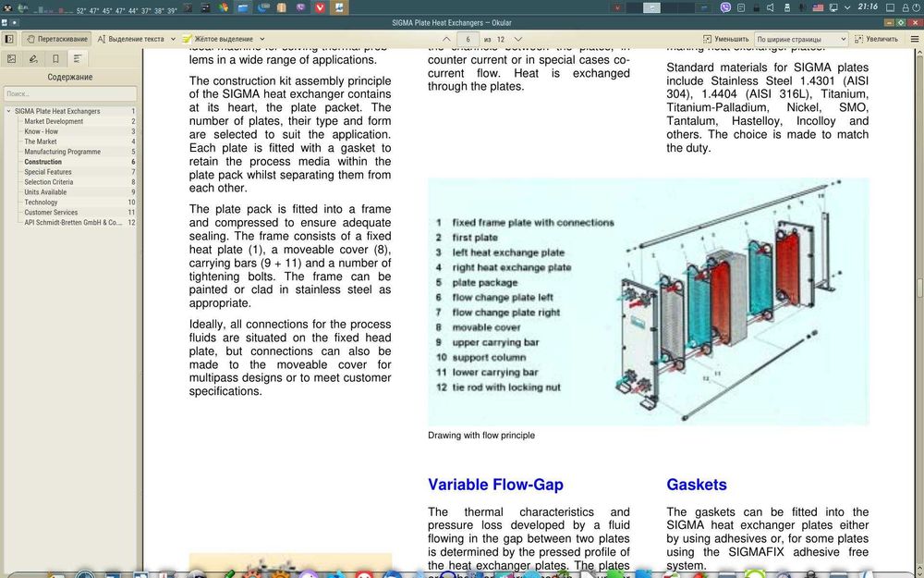Screen dimensions: 924x578
Task: Click the Уменьшить zoom out button
Action: pos(726,39)
